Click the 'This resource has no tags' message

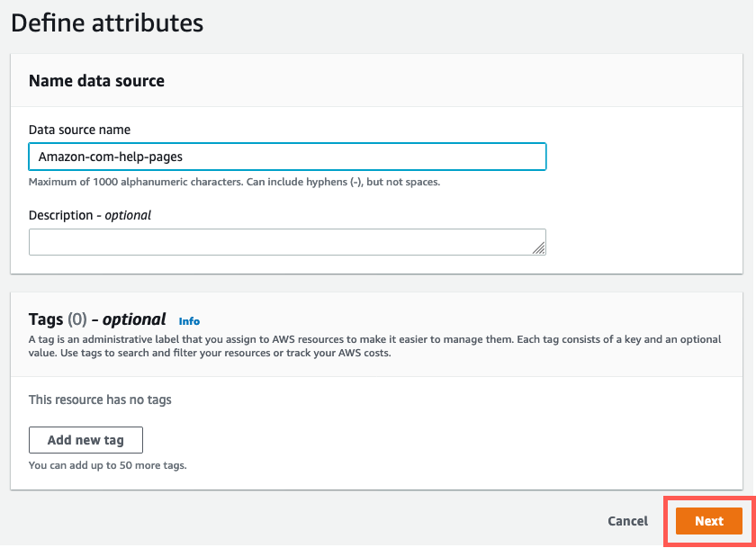(100, 400)
